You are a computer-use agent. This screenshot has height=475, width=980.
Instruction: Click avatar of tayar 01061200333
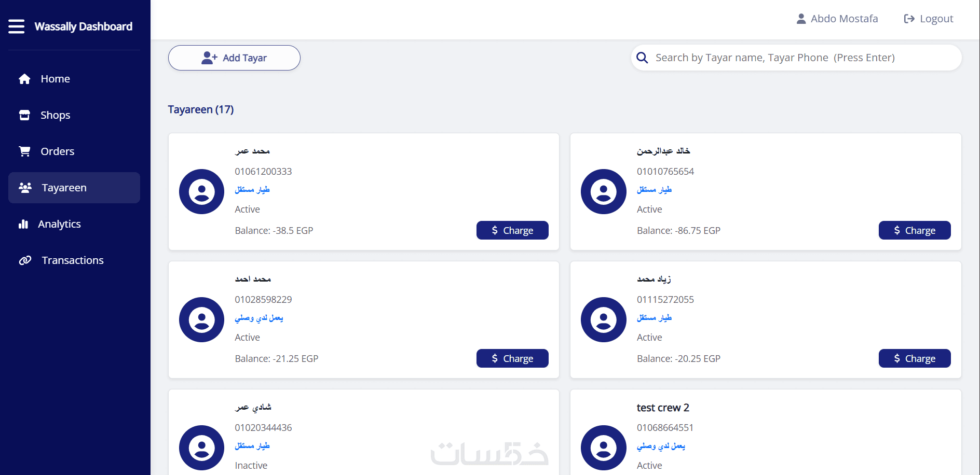pos(201,192)
